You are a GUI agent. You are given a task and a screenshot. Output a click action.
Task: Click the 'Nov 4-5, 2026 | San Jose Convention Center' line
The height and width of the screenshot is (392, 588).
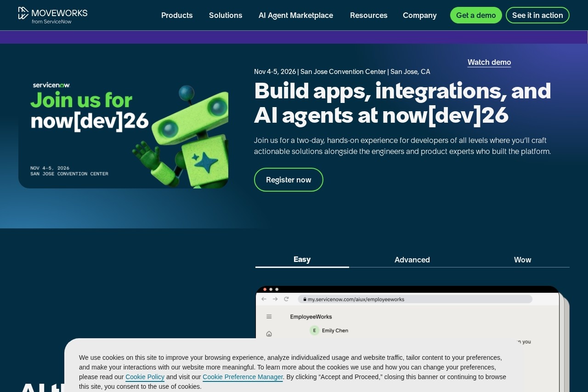[x=342, y=72]
